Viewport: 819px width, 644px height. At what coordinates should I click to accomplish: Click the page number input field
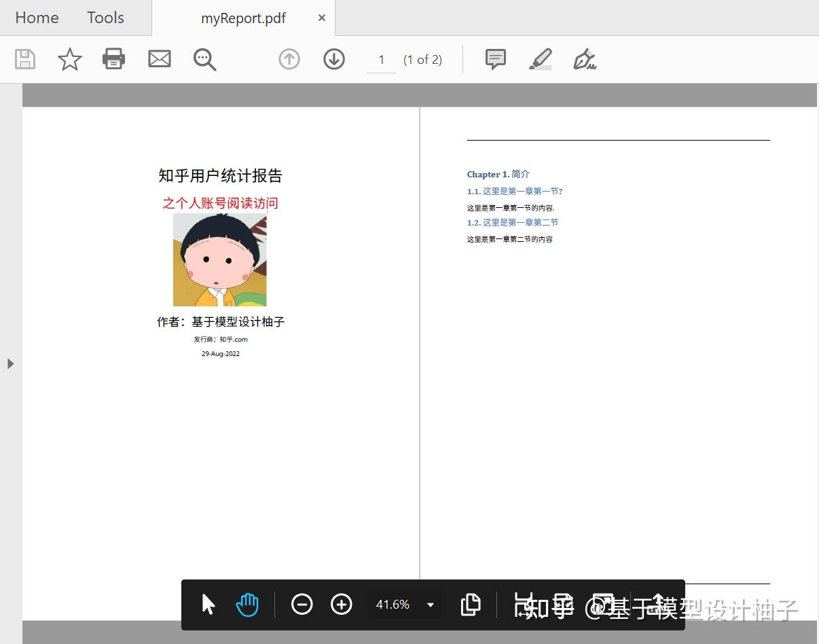382,60
